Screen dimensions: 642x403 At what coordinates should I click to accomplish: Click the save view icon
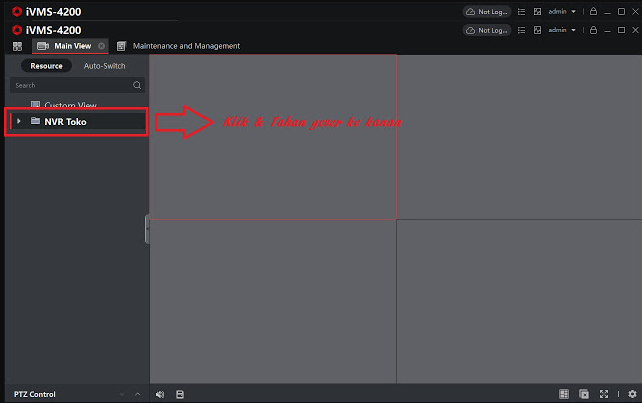[180, 394]
